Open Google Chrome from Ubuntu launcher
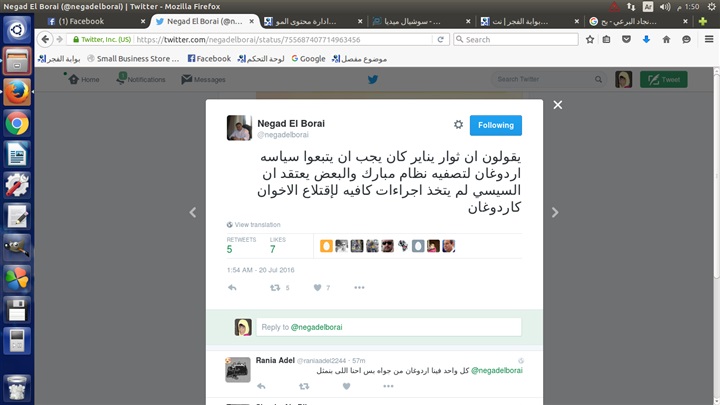The width and height of the screenshot is (720, 405). [17, 124]
